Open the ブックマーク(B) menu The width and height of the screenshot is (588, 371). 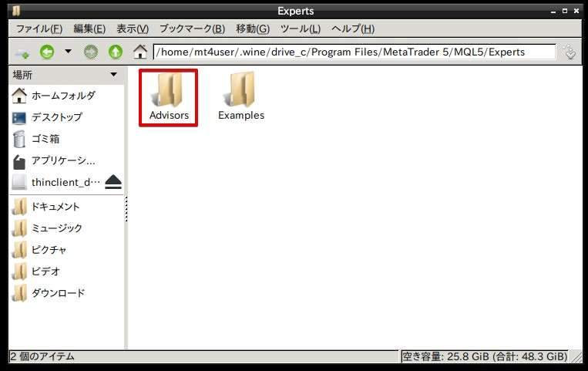coord(193,29)
